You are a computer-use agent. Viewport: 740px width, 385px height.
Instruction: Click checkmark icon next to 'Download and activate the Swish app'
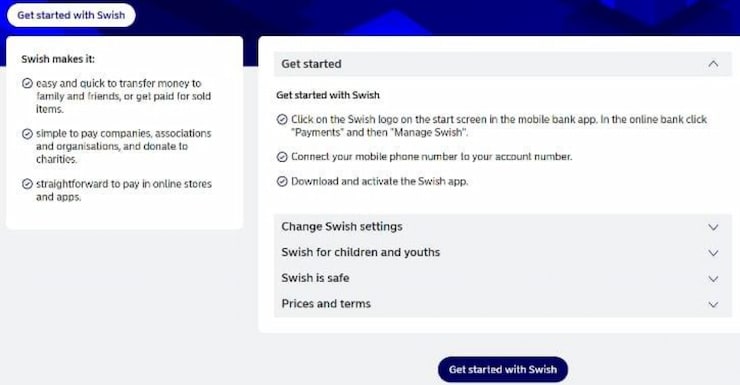pos(282,181)
